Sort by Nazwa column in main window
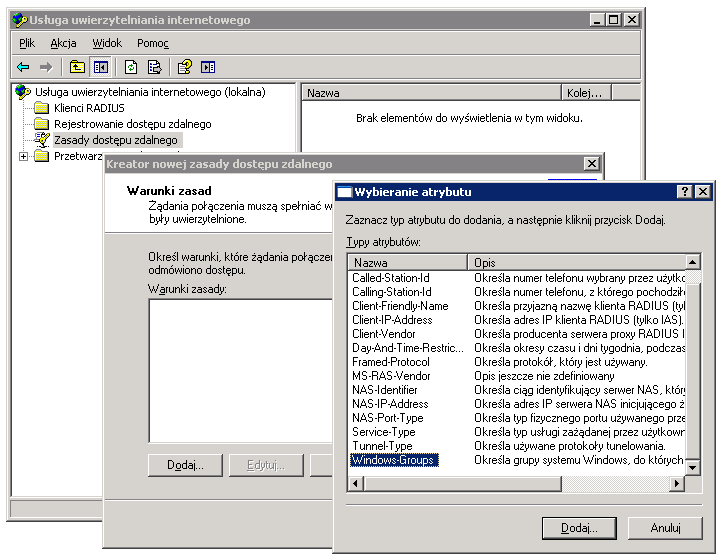This screenshot has width=722, height=557. 431,93
